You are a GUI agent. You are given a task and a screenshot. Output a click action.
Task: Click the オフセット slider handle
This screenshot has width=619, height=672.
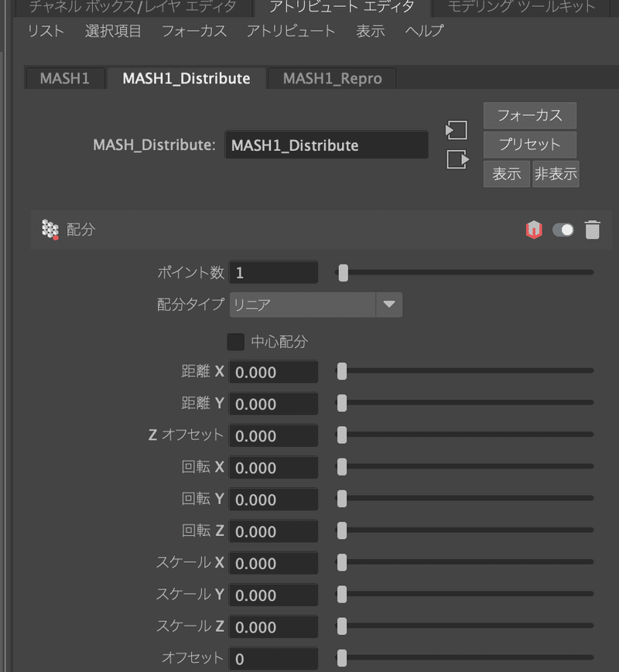(x=342, y=658)
